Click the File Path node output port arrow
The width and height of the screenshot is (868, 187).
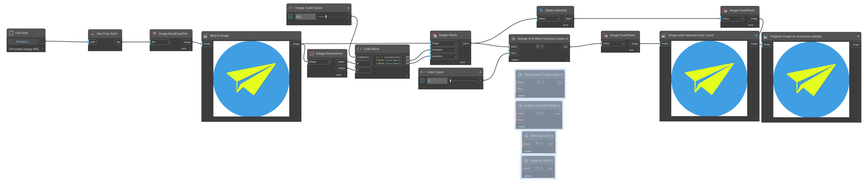(x=42, y=41)
